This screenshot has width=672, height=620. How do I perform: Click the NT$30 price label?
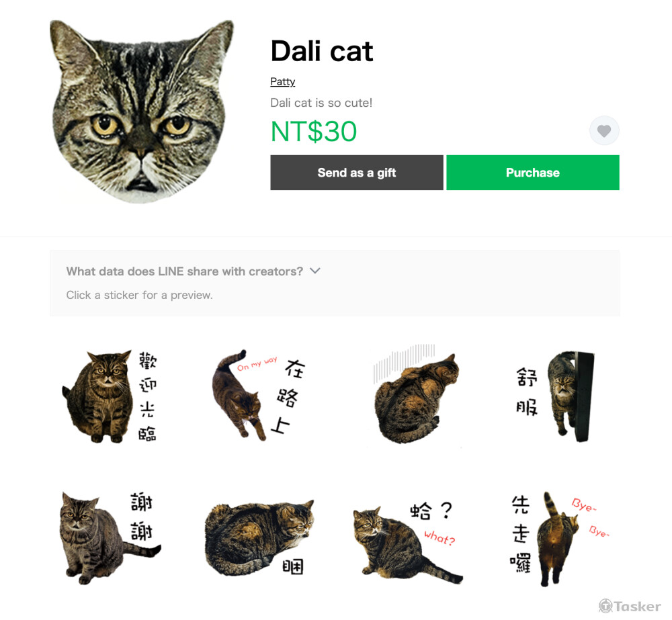click(314, 131)
